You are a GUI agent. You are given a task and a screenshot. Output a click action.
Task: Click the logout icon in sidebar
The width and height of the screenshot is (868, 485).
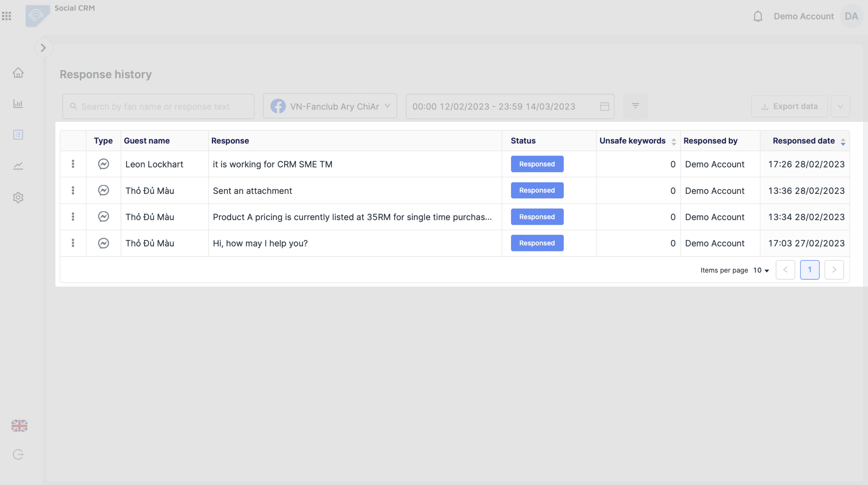(x=18, y=455)
